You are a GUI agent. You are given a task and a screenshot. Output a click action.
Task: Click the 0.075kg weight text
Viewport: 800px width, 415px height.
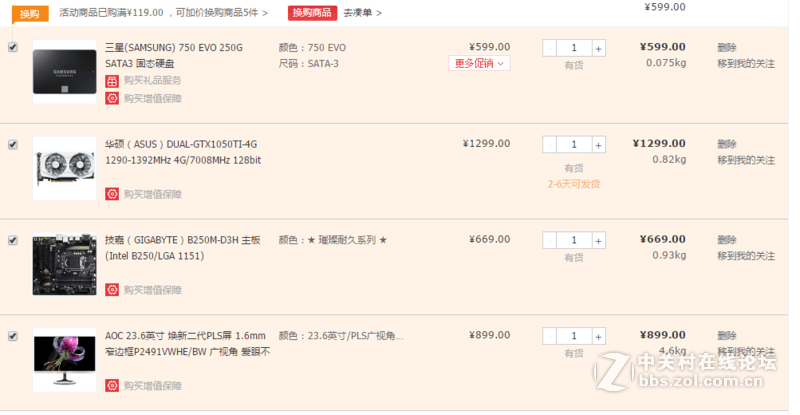click(x=666, y=63)
